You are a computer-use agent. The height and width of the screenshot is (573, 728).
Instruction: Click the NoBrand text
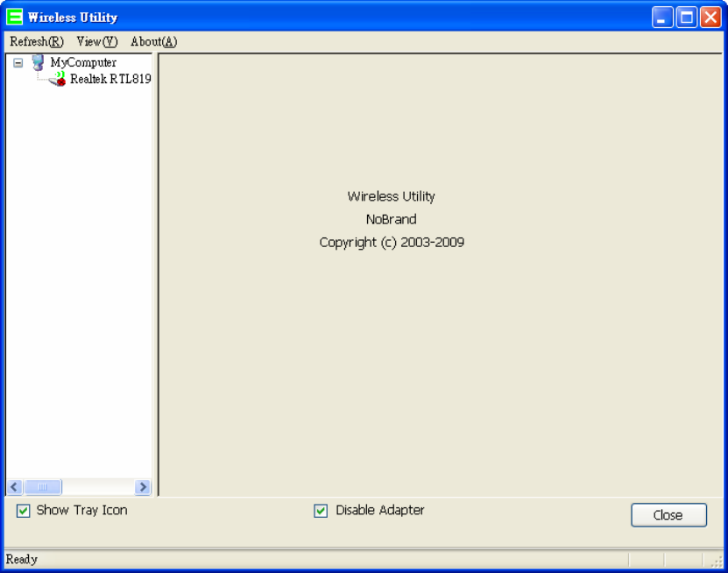point(391,219)
